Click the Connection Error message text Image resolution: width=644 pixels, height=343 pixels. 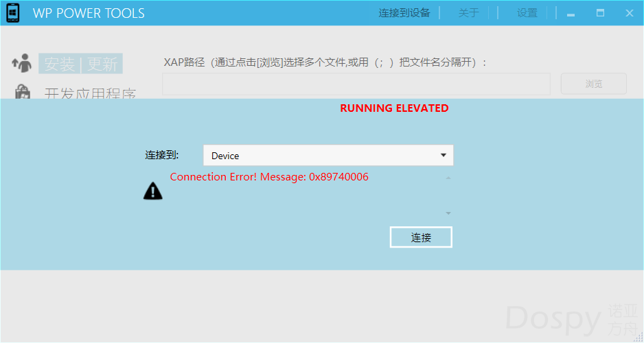click(x=269, y=177)
